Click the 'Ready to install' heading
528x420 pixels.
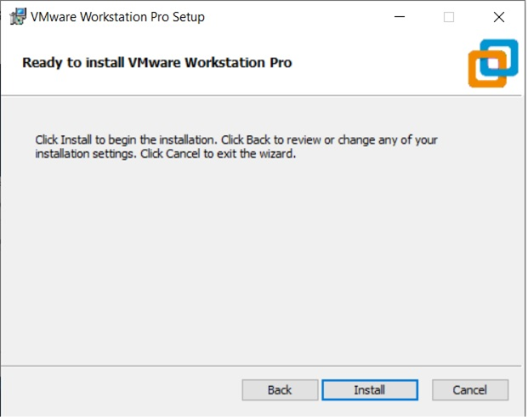(x=157, y=62)
